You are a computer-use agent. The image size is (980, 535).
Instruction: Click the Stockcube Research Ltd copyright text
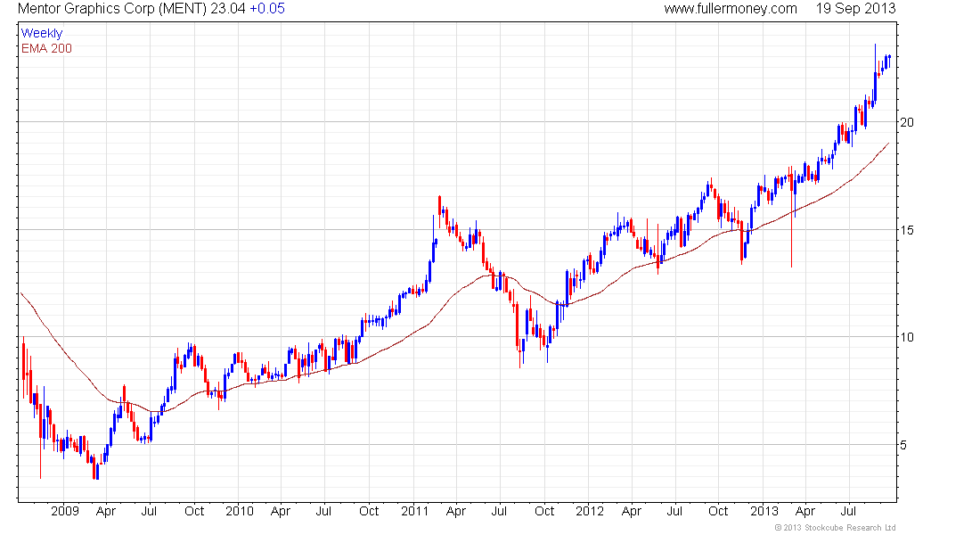click(835, 528)
